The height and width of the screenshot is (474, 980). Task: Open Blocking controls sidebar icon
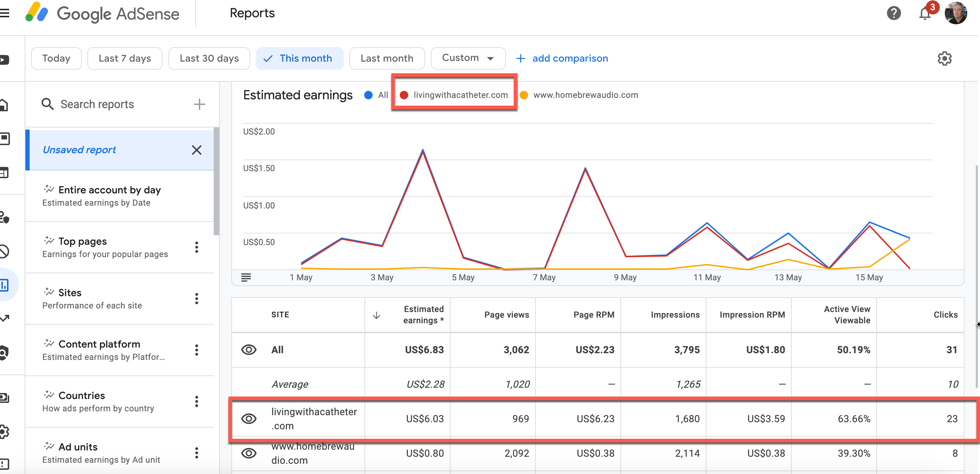(4, 251)
